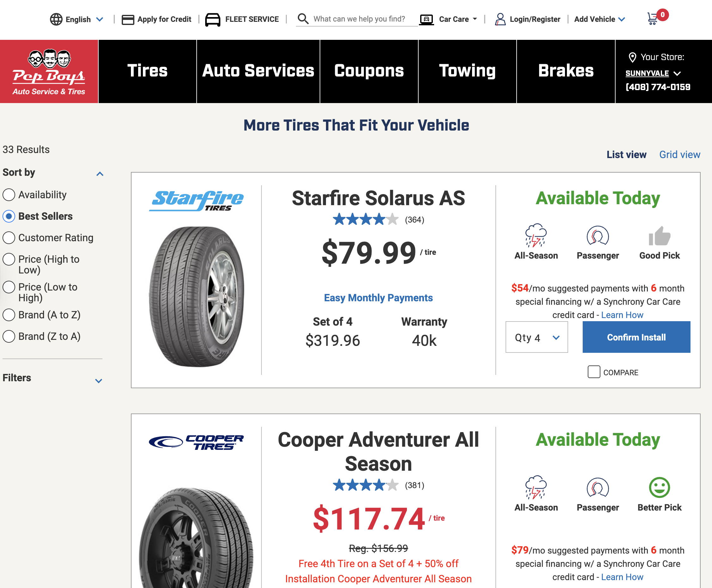Open the Add Vehicle dropdown
Image resolution: width=712 pixels, height=588 pixels.
[x=599, y=19]
